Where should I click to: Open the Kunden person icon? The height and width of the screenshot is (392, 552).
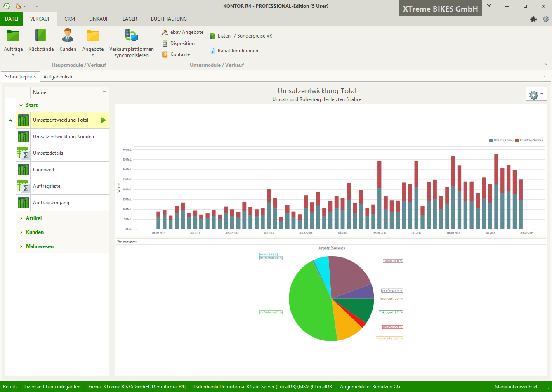click(68, 35)
